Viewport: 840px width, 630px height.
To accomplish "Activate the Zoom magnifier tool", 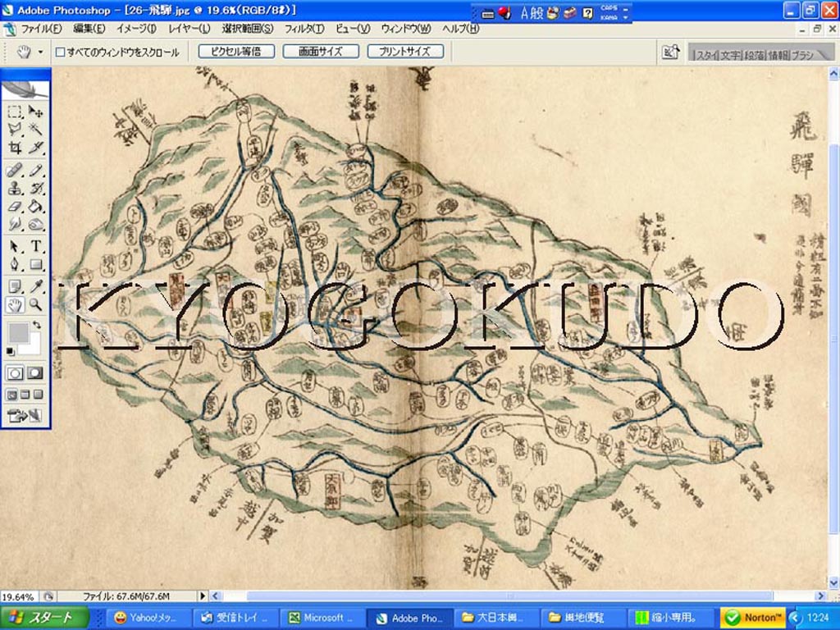I will pos(35,305).
